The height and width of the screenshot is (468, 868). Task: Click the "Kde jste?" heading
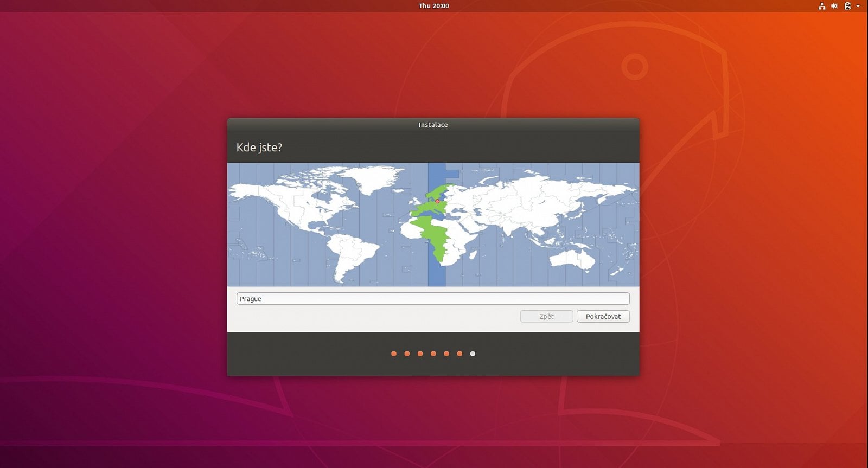pos(259,148)
